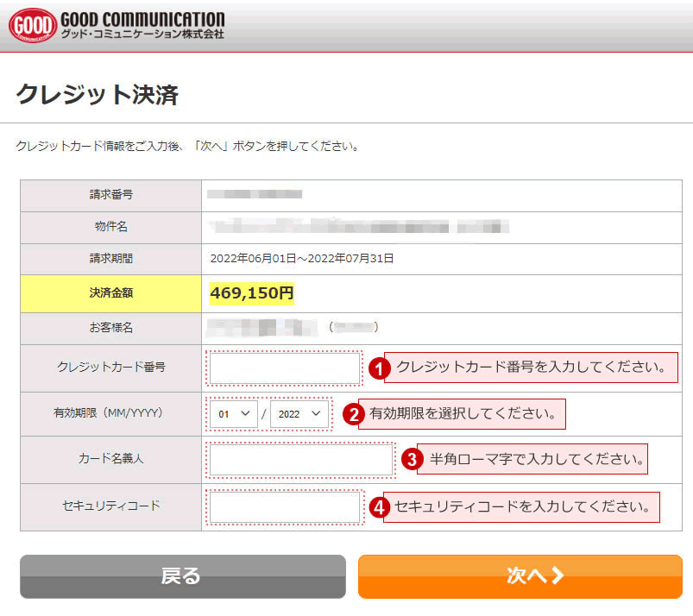Click the callout about entering card number

point(530,368)
